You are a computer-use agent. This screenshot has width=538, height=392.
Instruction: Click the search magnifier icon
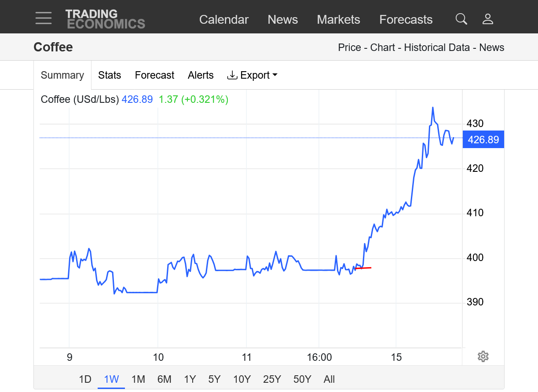pos(461,19)
